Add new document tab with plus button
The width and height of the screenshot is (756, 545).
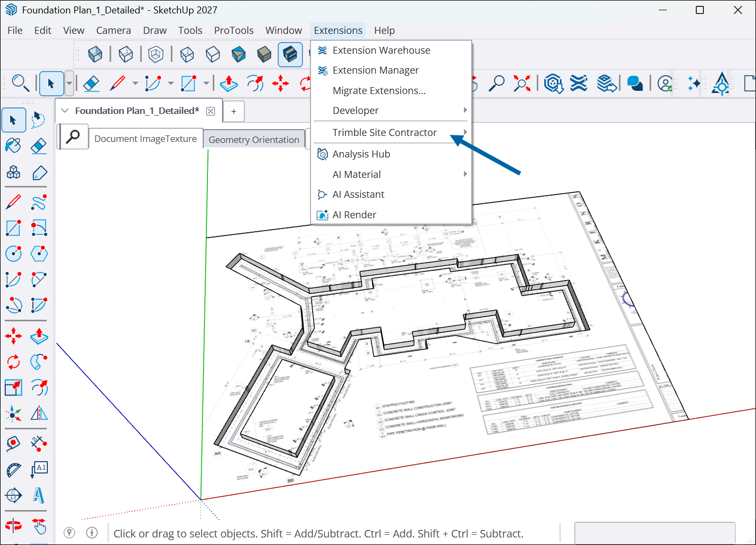(234, 111)
